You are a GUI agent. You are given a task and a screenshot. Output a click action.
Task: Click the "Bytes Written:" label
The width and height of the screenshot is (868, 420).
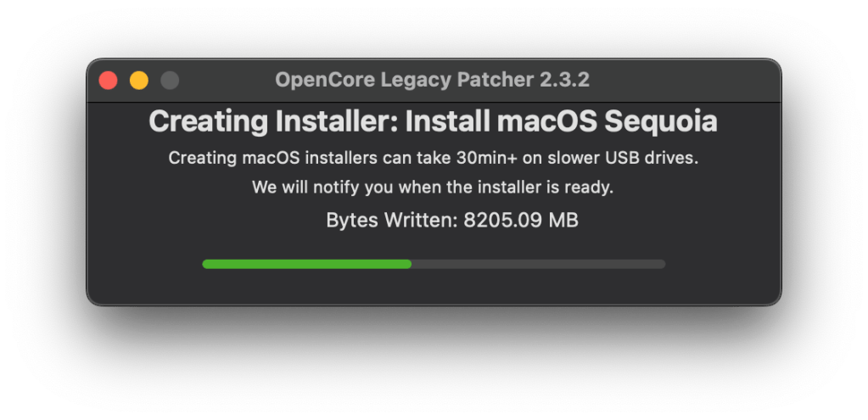391,221
